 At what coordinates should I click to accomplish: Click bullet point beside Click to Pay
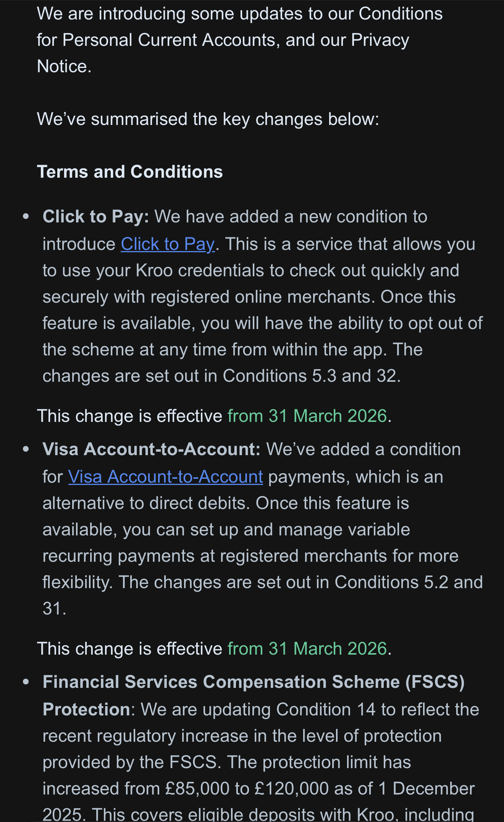click(x=26, y=217)
